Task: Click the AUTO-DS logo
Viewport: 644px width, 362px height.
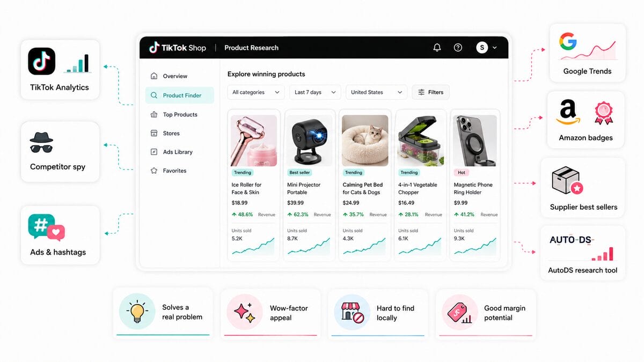Action: pos(572,240)
